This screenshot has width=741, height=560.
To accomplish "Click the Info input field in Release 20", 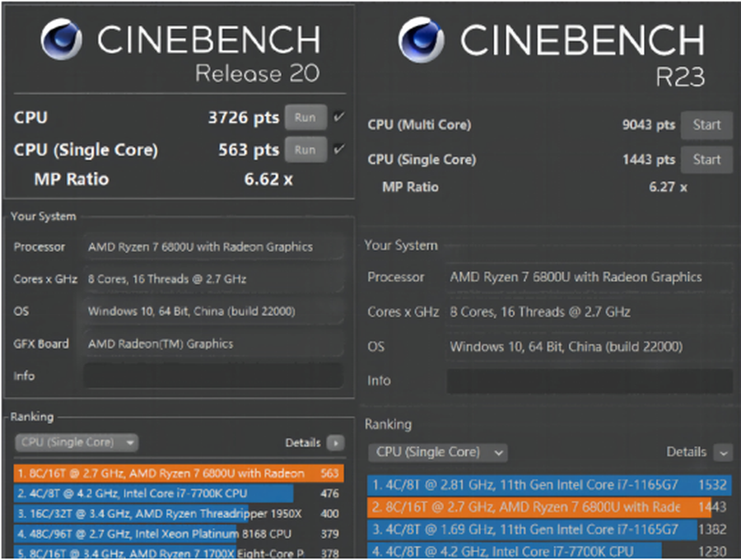I will [213, 376].
